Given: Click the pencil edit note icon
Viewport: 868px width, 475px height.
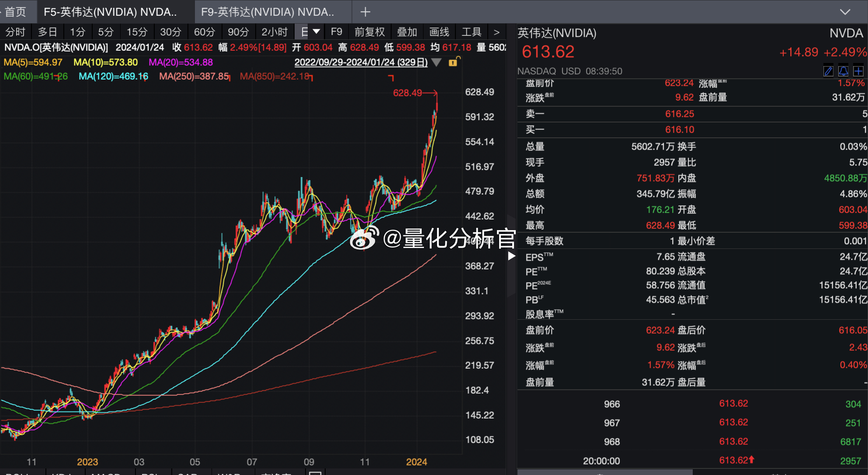Looking at the screenshot, I should [x=828, y=71].
